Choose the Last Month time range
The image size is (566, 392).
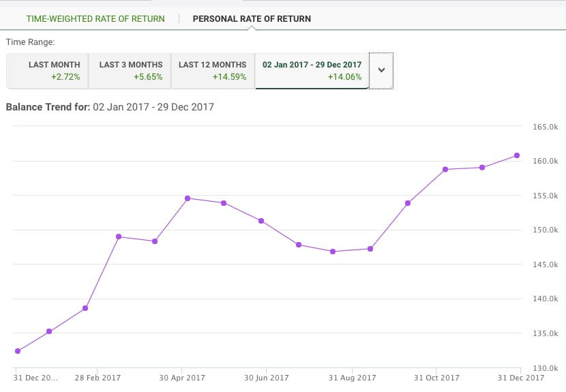coord(48,71)
